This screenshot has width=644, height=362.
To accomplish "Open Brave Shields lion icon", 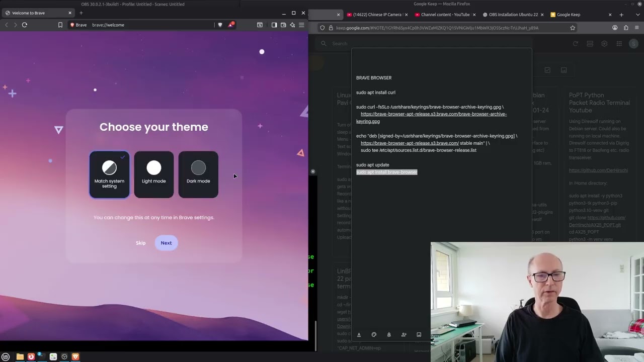I will (220, 25).
